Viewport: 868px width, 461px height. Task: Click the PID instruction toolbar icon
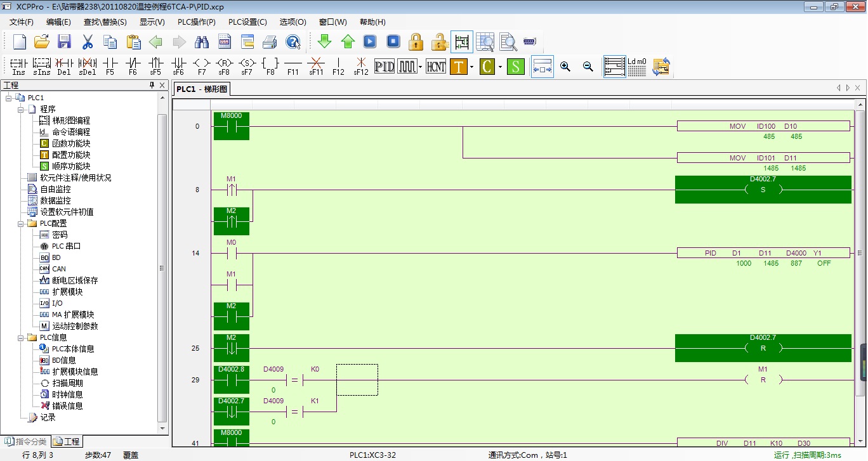click(385, 67)
